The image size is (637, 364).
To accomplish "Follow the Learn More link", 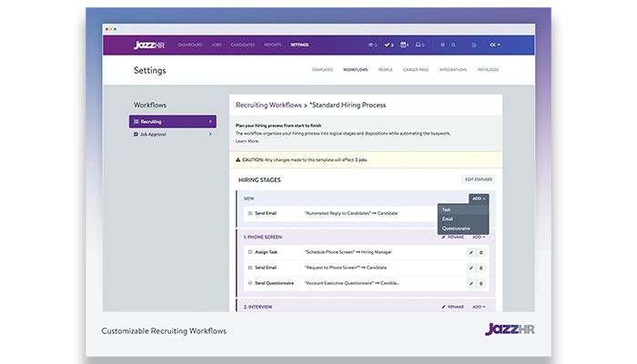I will (x=247, y=141).
